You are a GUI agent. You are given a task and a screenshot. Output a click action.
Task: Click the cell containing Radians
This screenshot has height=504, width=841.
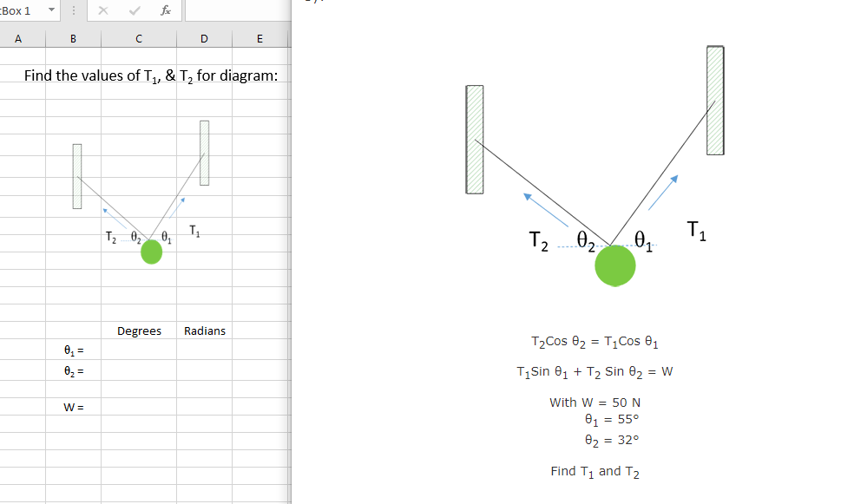tap(204, 331)
